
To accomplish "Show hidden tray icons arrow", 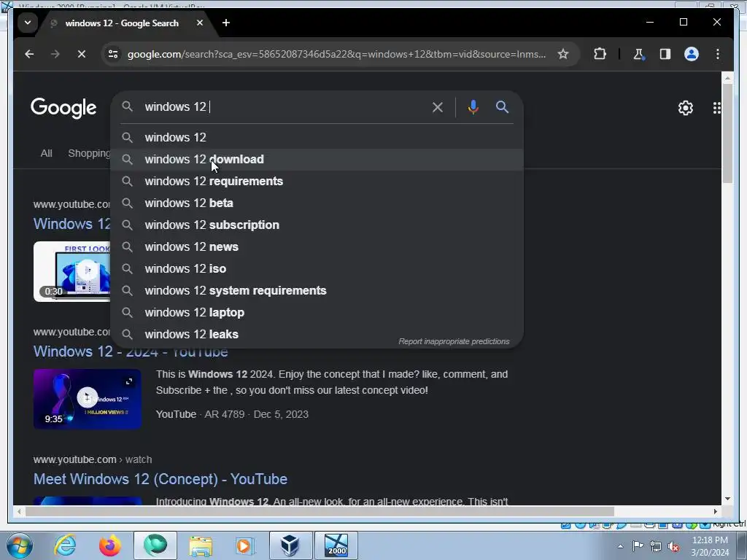I will [620, 546].
